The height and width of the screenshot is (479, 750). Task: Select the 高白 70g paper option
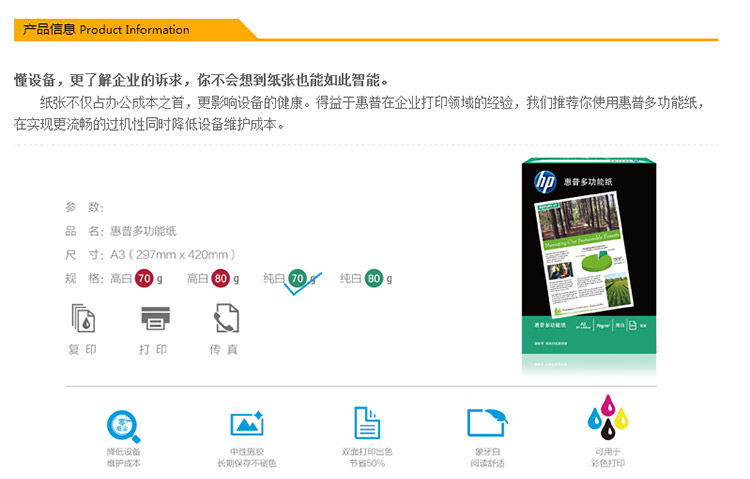pyautogui.click(x=144, y=278)
